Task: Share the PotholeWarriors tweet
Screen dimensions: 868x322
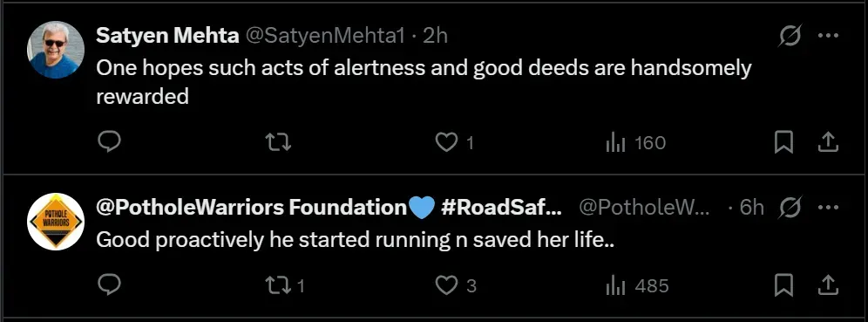Action: (828, 285)
